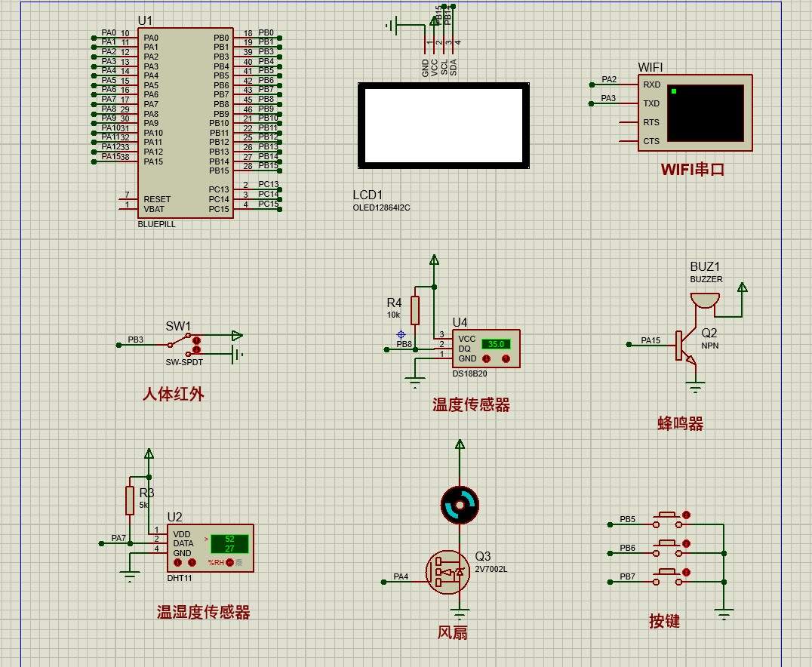The width and height of the screenshot is (812, 667).
Task: Click the DS18B20 temperature increase button
Action: pyautogui.click(x=506, y=358)
